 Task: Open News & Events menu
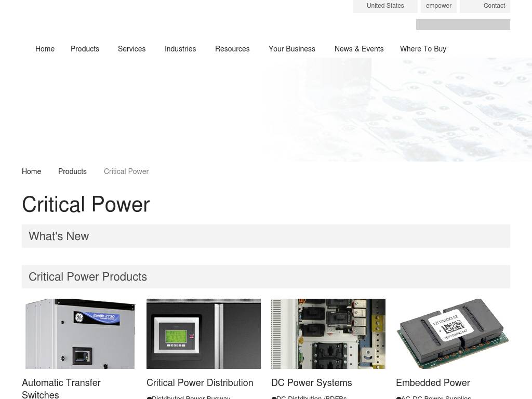(358, 49)
